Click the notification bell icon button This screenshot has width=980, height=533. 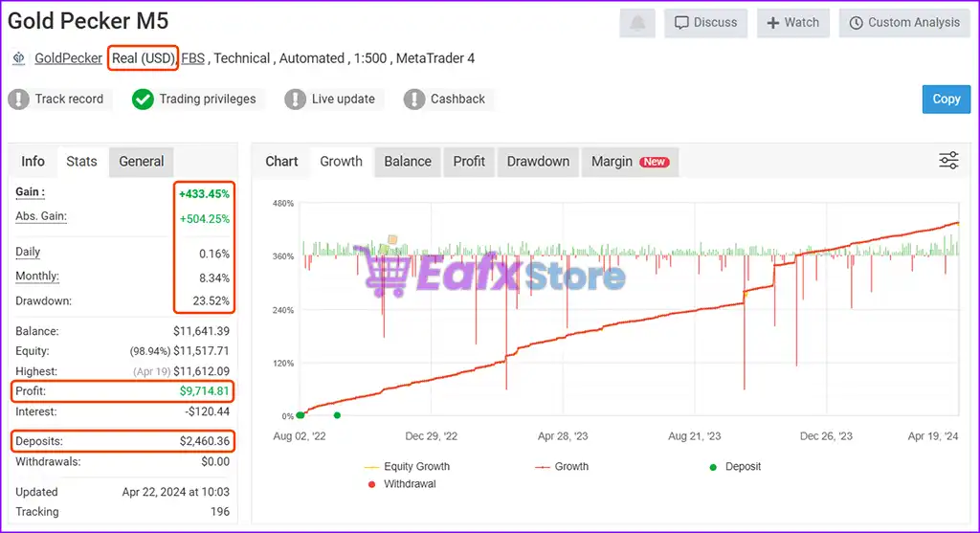point(636,23)
